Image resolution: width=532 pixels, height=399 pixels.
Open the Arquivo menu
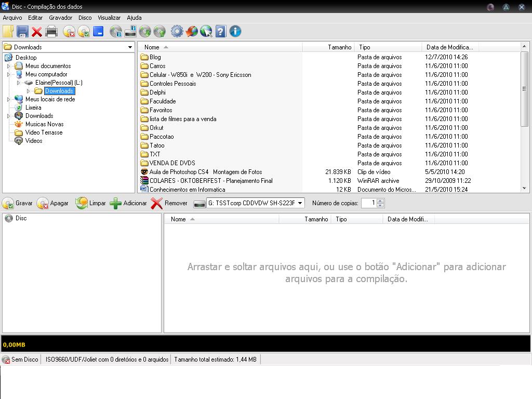[x=12, y=17]
